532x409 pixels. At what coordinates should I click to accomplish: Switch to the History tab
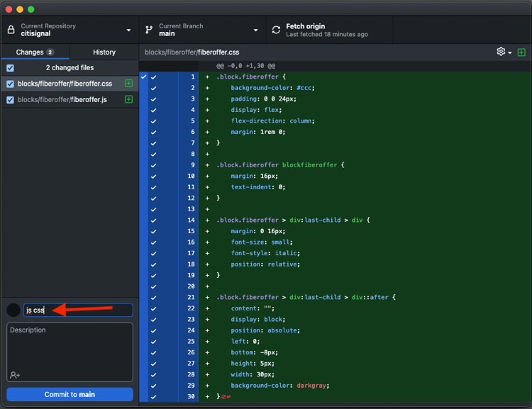coord(104,52)
